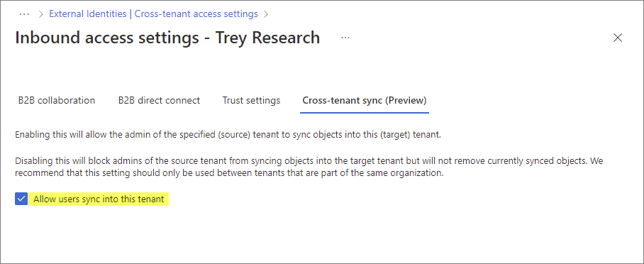
Task: Click the chevron after Cross-tenant access settings
Action: pyautogui.click(x=266, y=14)
